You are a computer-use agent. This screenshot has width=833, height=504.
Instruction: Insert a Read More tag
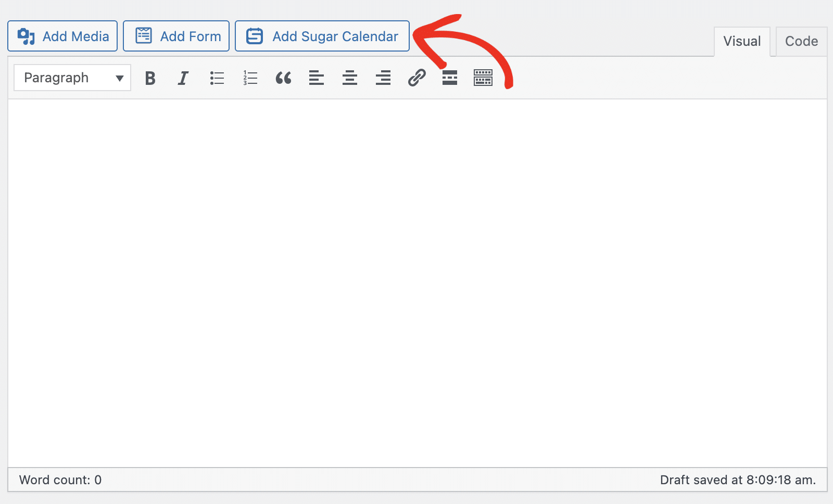click(450, 78)
